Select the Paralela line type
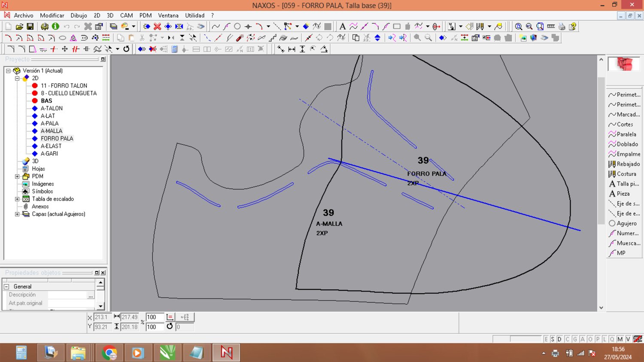The width and height of the screenshot is (644, 362). tap(623, 134)
